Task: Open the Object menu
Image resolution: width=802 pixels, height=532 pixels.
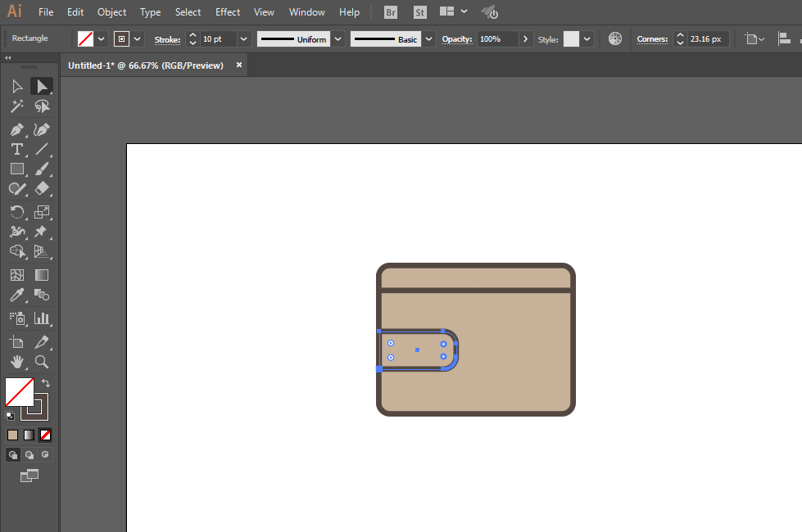Action: (x=111, y=12)
